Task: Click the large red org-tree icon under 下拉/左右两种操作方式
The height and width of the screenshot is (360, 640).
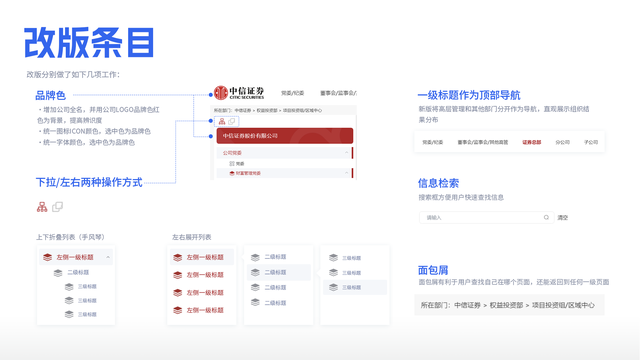Action: point(42,207)
